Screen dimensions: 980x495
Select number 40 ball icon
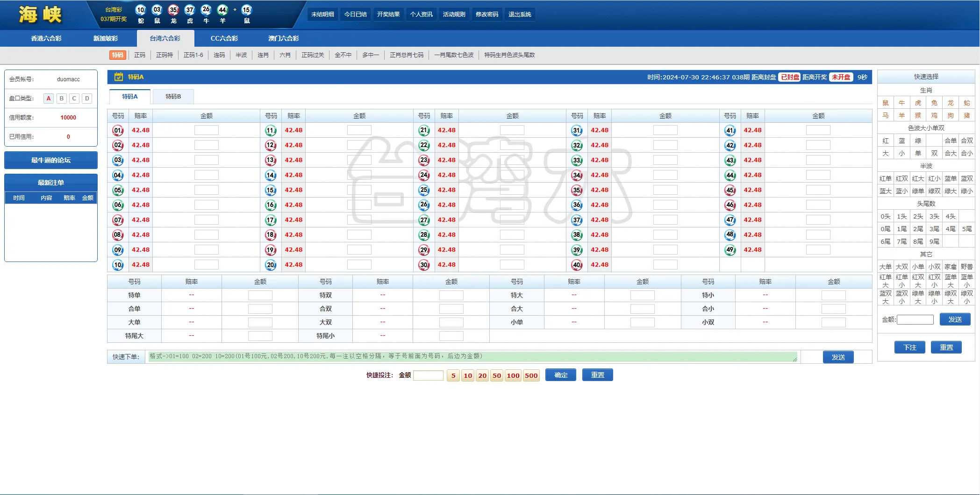[577, 265]
